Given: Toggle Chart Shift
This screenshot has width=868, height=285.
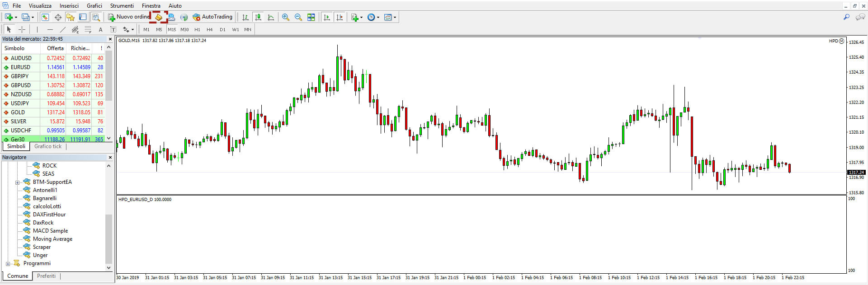Looking at the screenshot, I should point(340,17).
